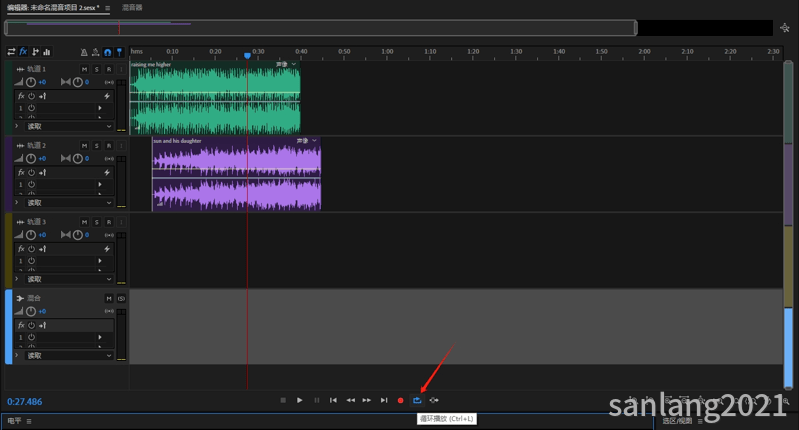
Task: Open effect slot 1 arrow on 轨道 1
Action: [100, 108]
